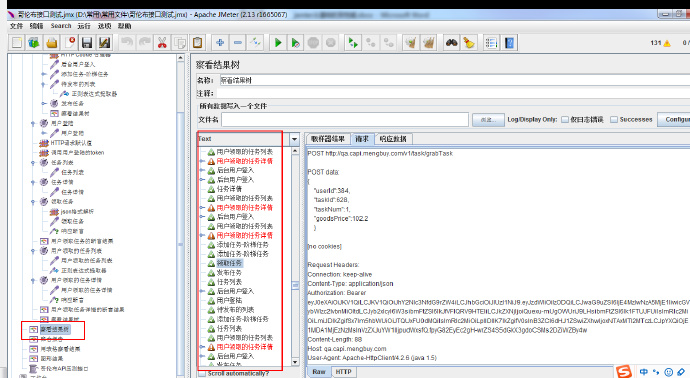This screenshot has width=690, height=378.
Task: Open the Function Helper dialog icon
Action: 491,43
